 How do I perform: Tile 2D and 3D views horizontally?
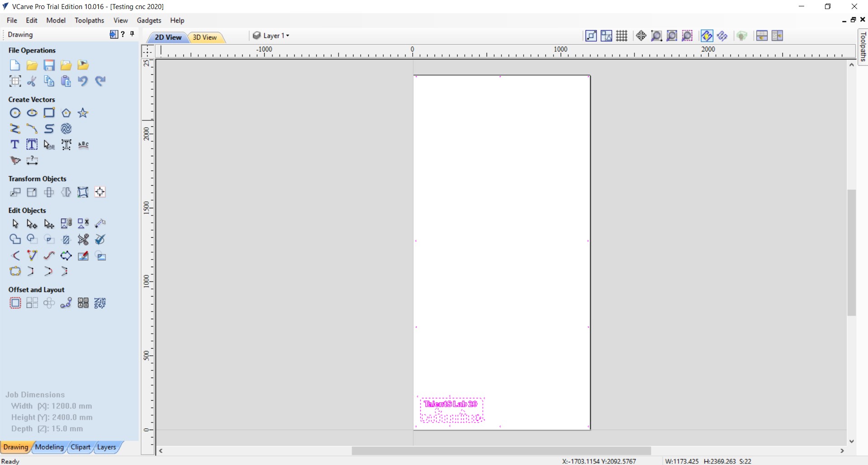[762, 36]
